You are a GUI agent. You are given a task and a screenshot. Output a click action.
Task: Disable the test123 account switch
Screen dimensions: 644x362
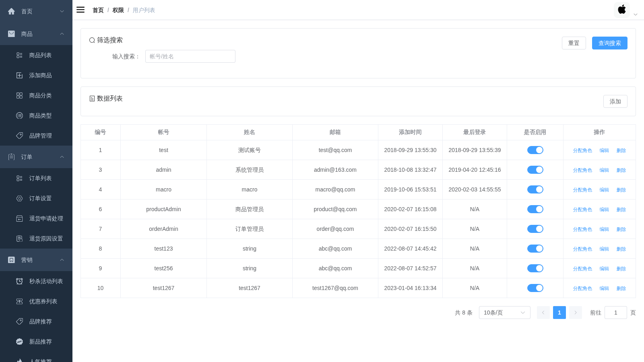[x=535, y=249]
